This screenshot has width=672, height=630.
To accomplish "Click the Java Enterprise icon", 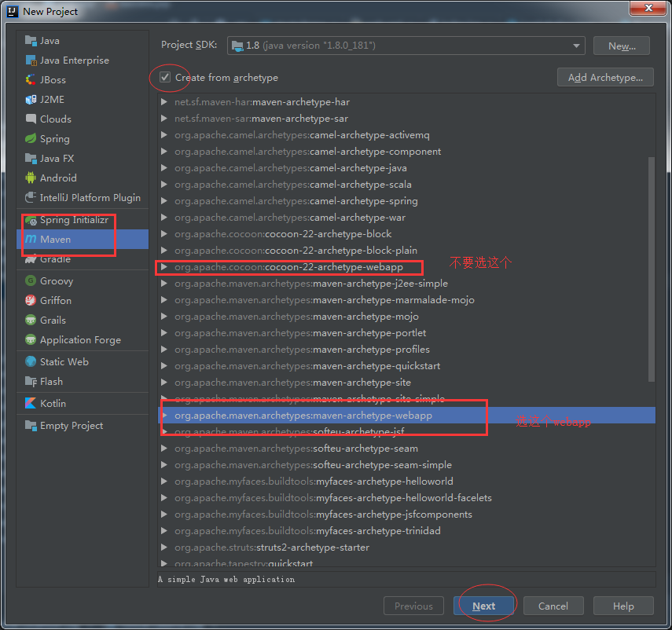I will 31,60.
